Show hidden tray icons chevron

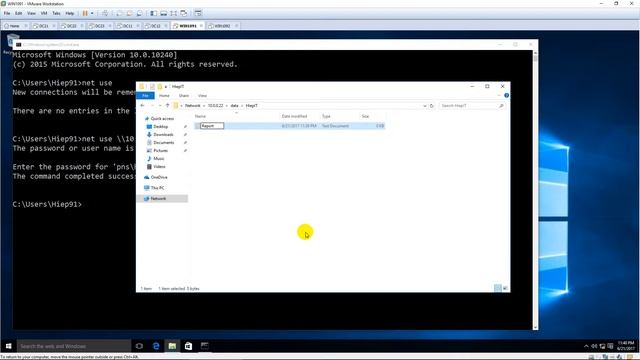point(586,346)
